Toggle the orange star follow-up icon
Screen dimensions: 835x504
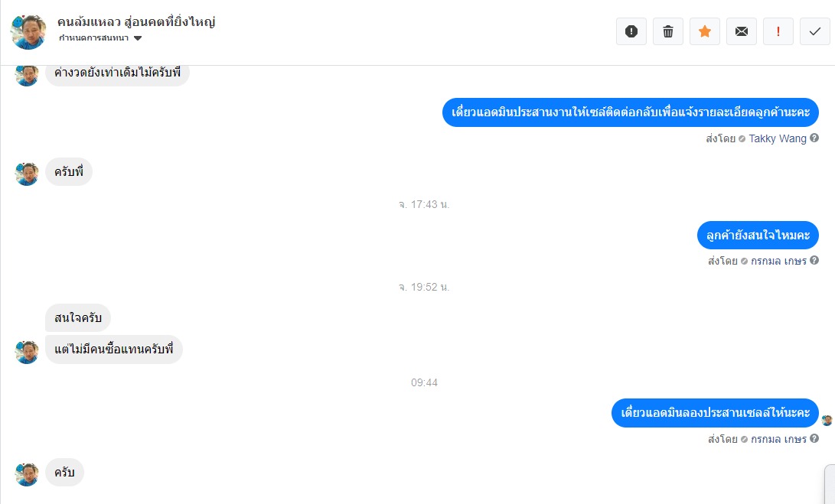tap(705, 31)
